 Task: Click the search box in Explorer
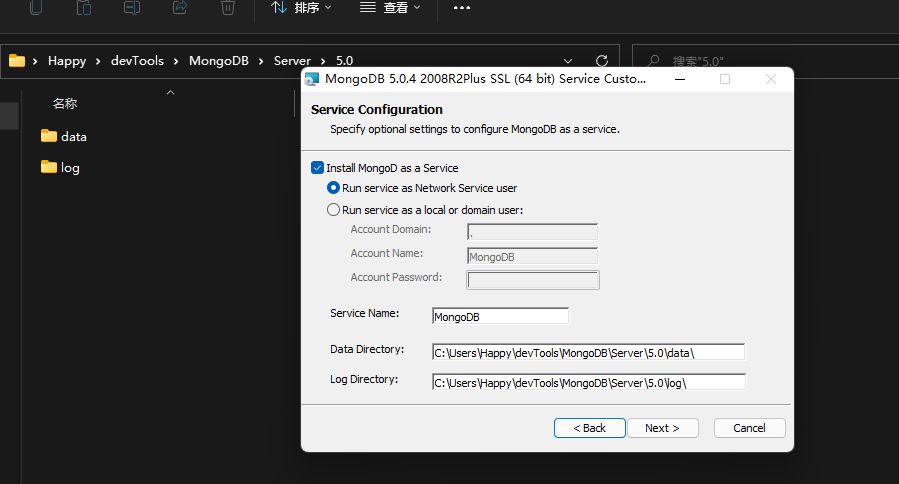[765, 61]
